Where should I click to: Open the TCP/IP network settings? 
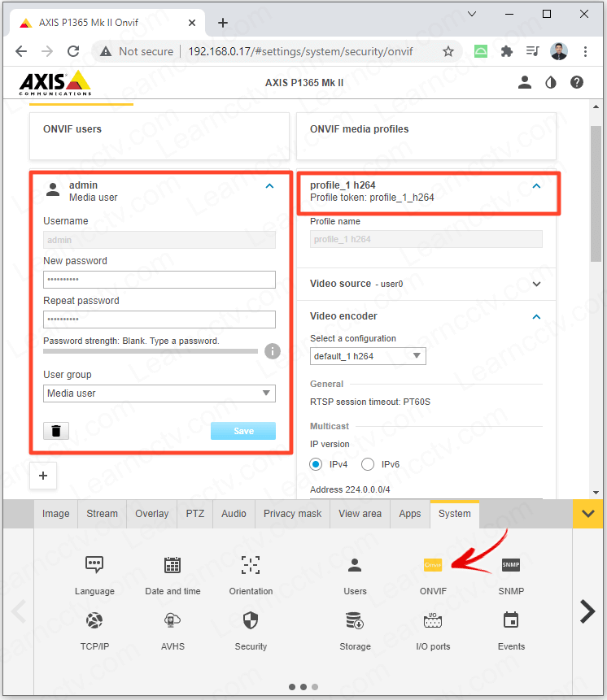click(x=94, y=621)
